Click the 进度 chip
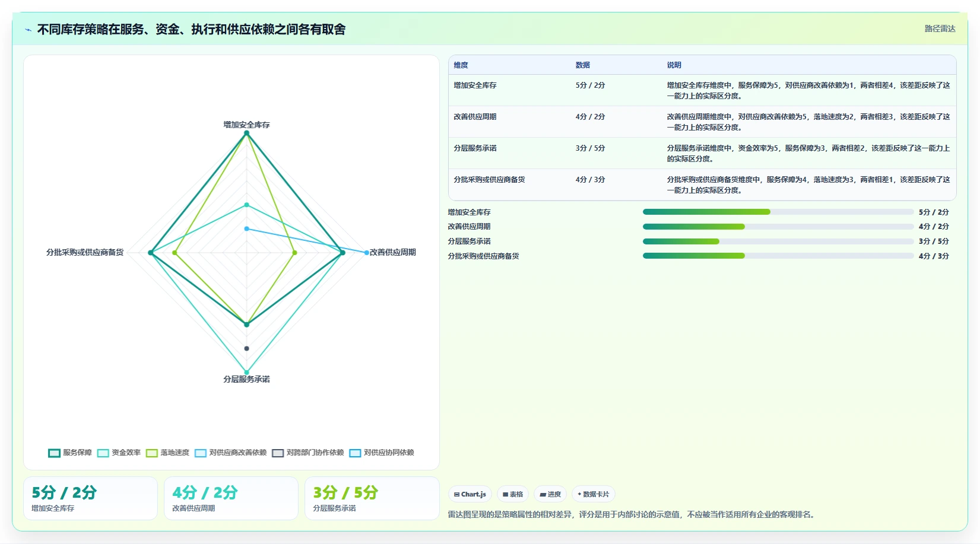This screenshot has width=980, height=544. point(550,494)
